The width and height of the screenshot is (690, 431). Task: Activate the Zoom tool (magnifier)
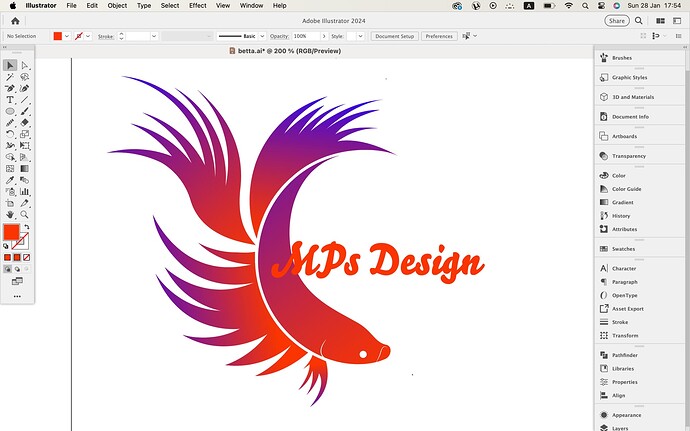(25, 214)
